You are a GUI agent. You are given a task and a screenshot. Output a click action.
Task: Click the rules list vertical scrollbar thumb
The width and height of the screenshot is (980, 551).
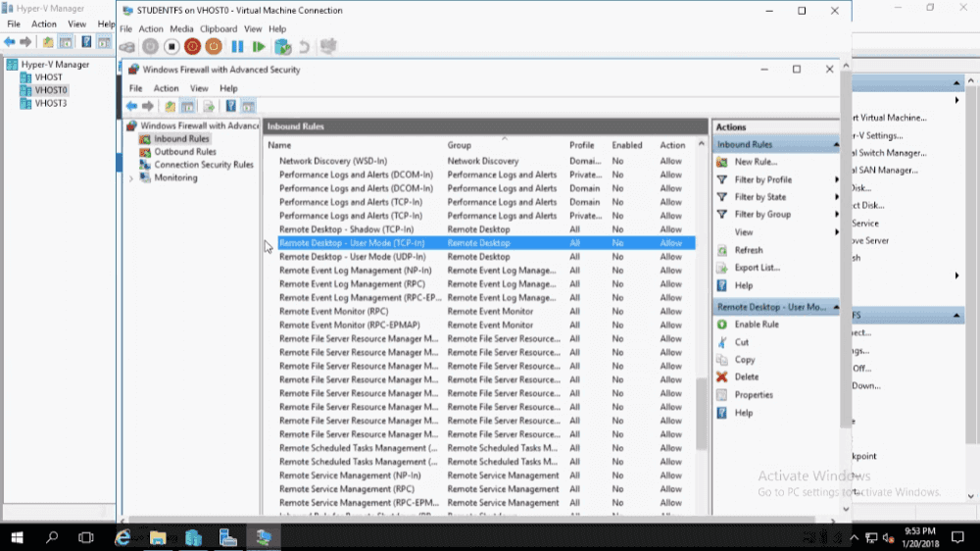702,413
